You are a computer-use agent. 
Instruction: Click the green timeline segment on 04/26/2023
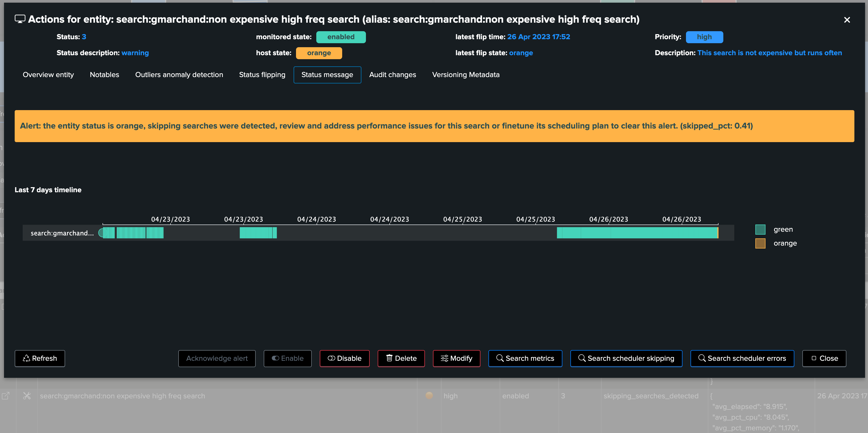(637, 233)
